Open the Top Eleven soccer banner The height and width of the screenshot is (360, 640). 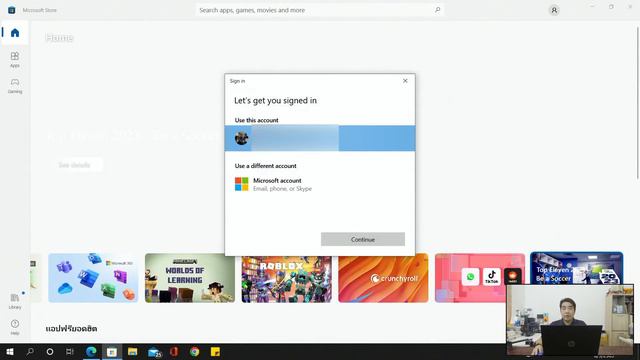tap(576, 268)
